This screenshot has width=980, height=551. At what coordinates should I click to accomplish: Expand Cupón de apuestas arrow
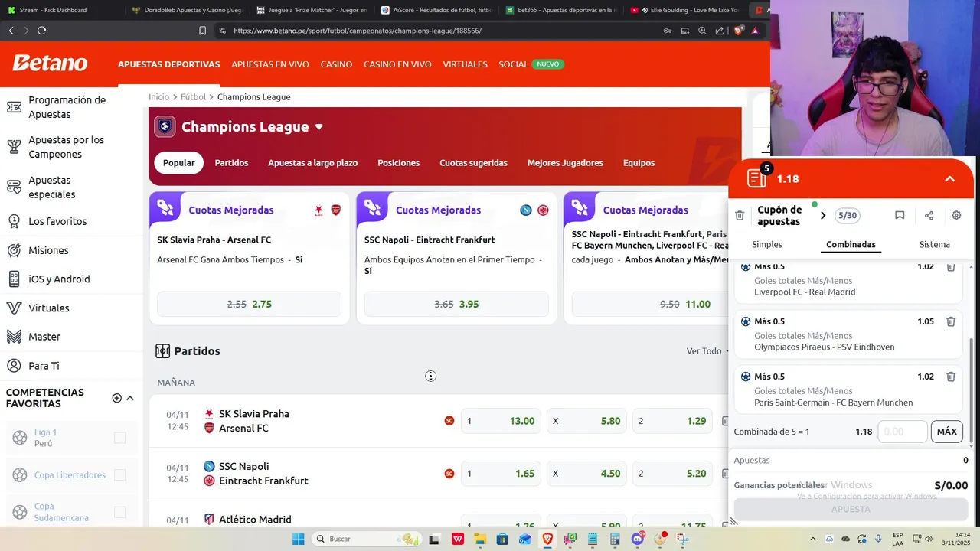(x=823, y=216)
